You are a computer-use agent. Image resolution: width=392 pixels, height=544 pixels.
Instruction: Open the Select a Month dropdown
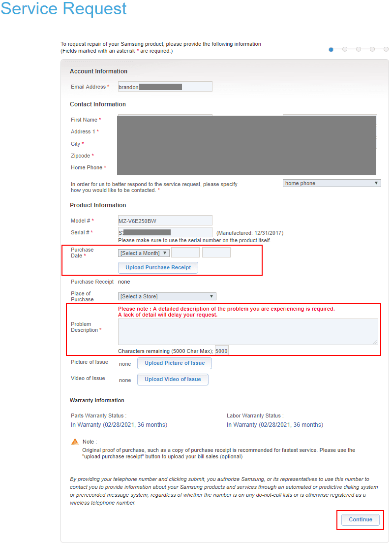144,253
